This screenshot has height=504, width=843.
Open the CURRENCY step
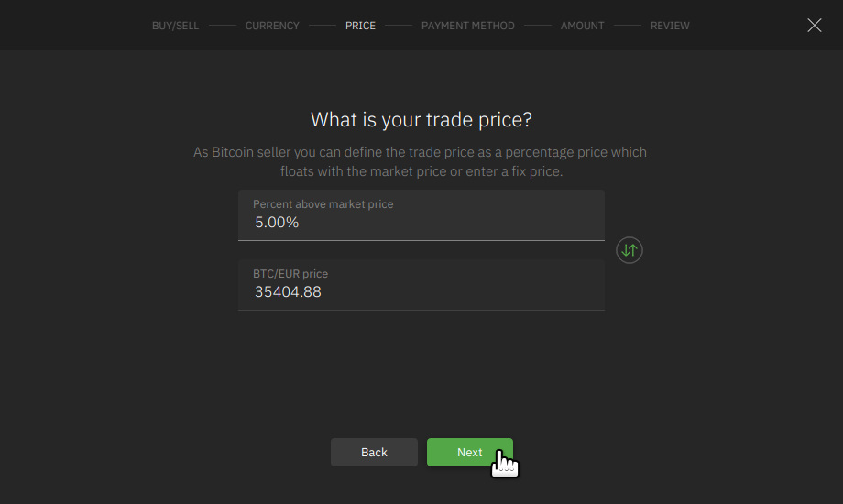[272, 26]
